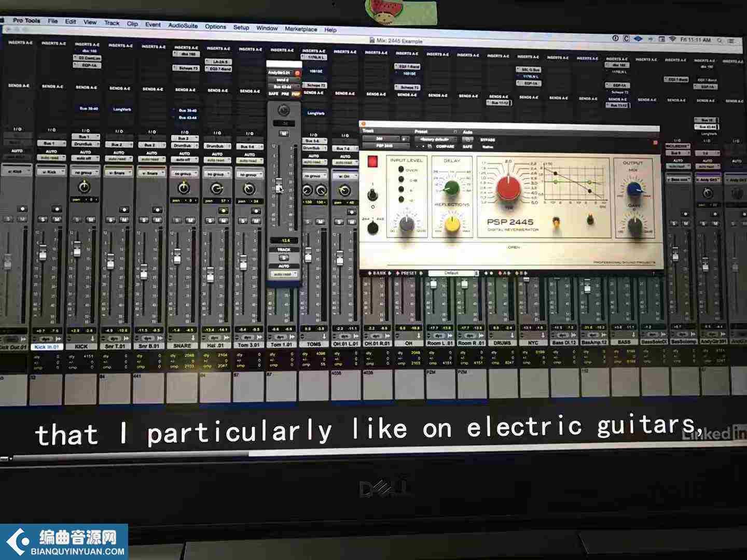Close the floating send window

[x=297, y=73]
